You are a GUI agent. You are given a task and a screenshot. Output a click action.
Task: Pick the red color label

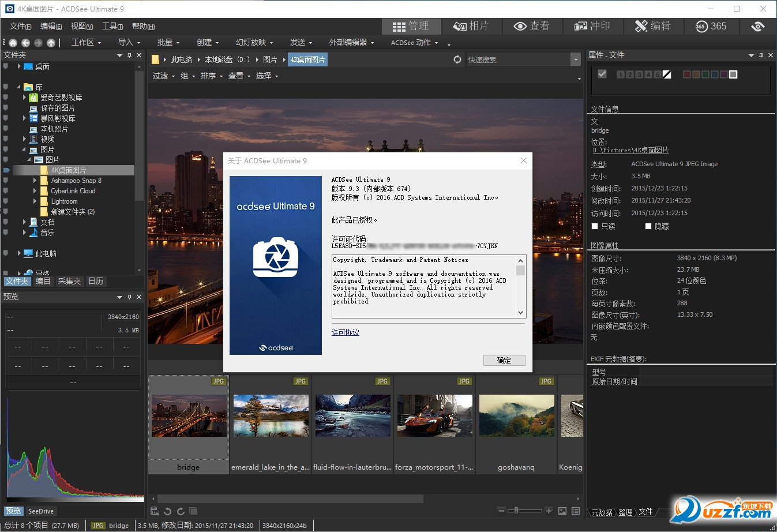[x=687, y=74]
